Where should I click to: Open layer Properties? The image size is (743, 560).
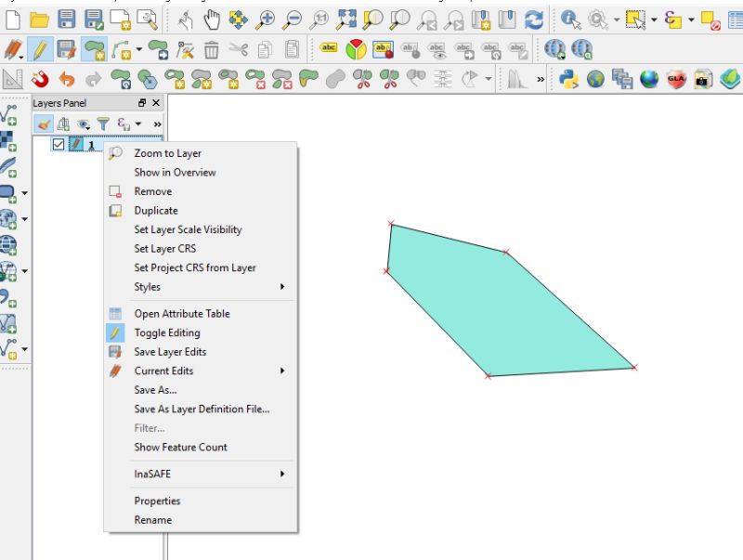[157, 501]
